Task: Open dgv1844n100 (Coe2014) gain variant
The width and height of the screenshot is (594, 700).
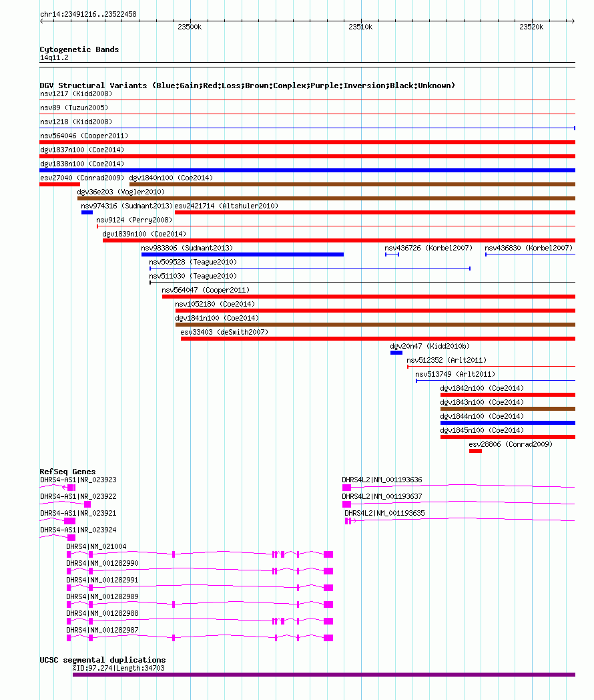Action: click(x=482, y=417)
